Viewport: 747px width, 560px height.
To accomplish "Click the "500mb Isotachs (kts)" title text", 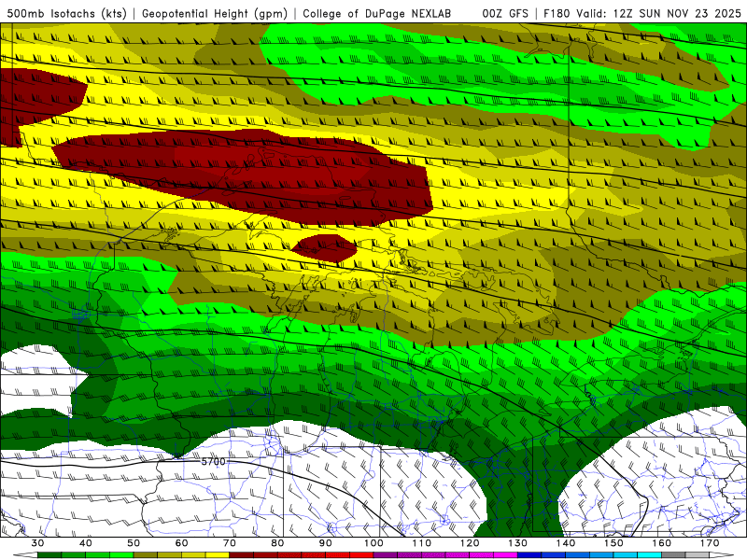I will 67,13.
